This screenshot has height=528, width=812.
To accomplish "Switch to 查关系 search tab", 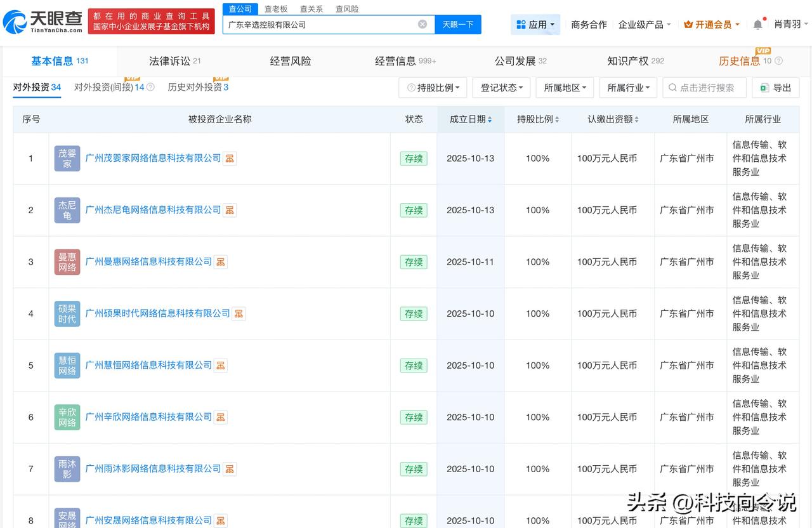I will click(x=311, y=9).
